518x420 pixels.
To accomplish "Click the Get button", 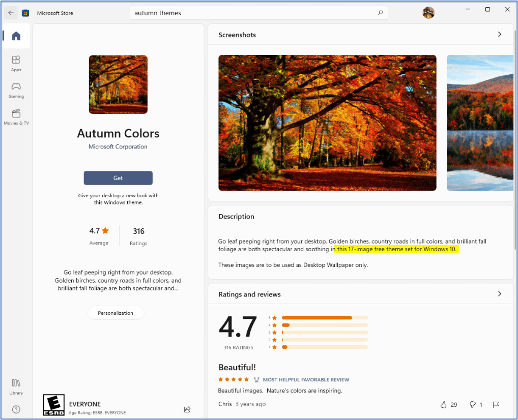I will pyautogui.click(x=118, y=178).
